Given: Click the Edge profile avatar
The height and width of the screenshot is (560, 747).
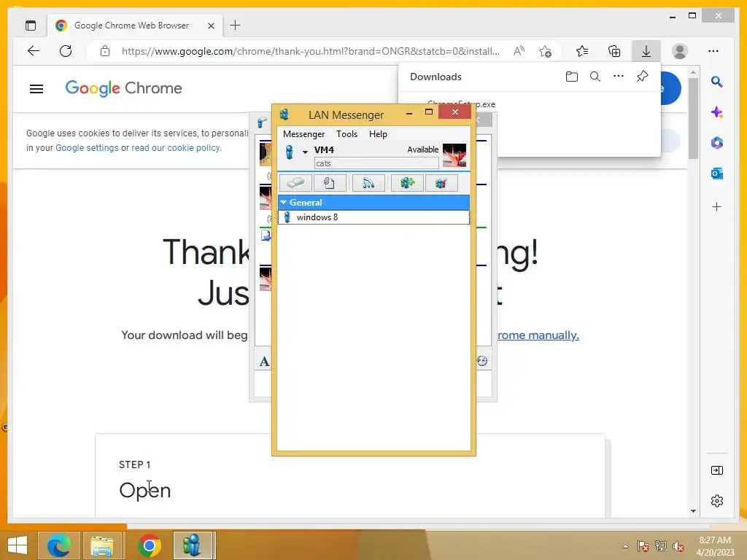Looking at the screenshot, I should [679, 51].
